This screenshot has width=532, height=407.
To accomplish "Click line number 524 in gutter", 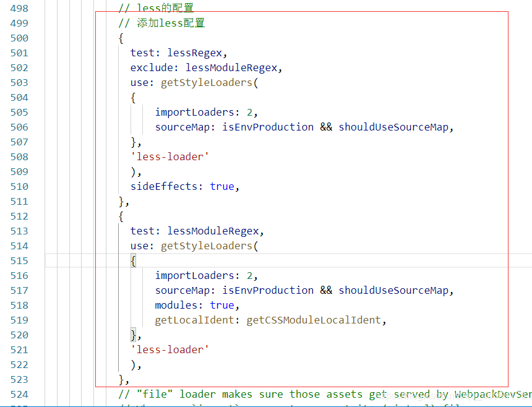I will point(19,394).
